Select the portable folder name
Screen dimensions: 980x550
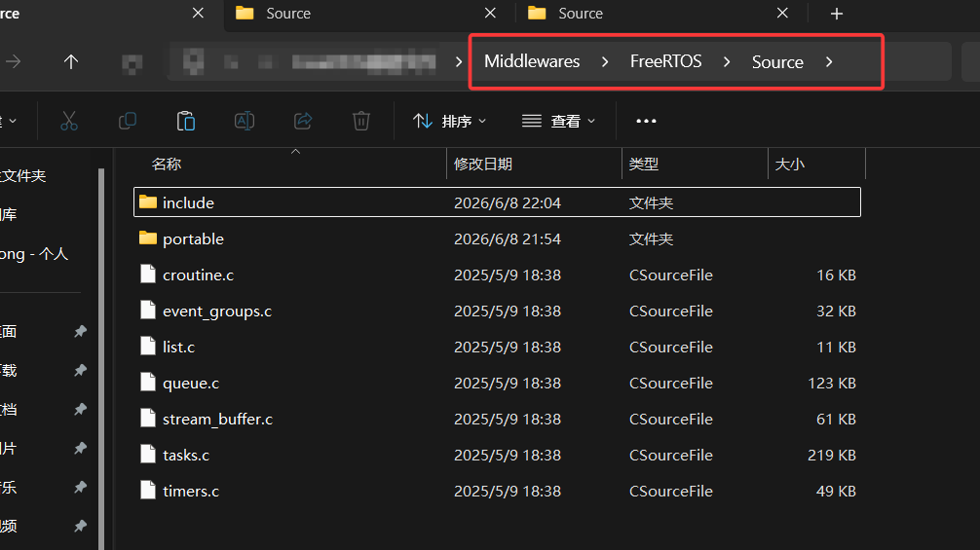click(193, 239)
